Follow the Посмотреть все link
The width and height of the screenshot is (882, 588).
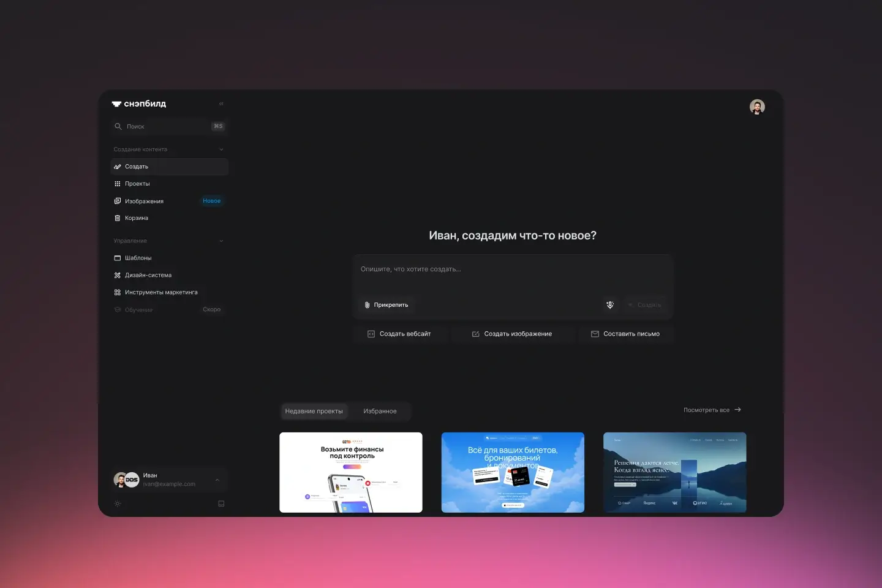click(x=712, y=410)
